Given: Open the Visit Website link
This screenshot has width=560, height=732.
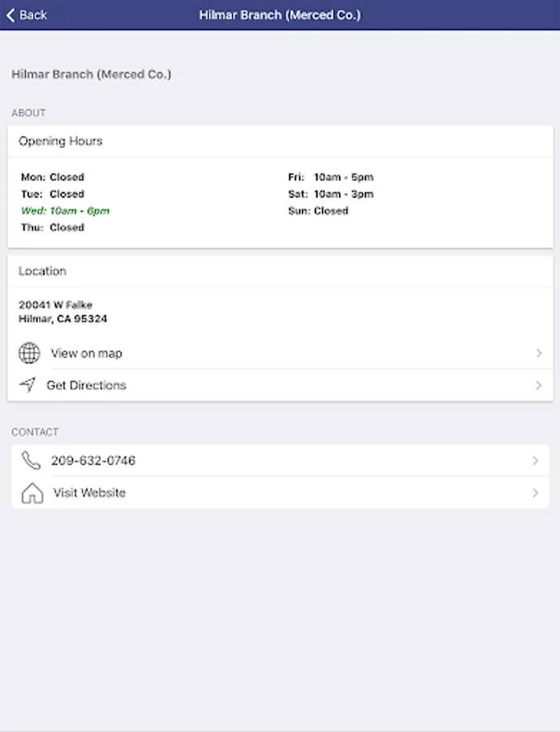Looking at the screenshot, I should click(x=89, y=493).
